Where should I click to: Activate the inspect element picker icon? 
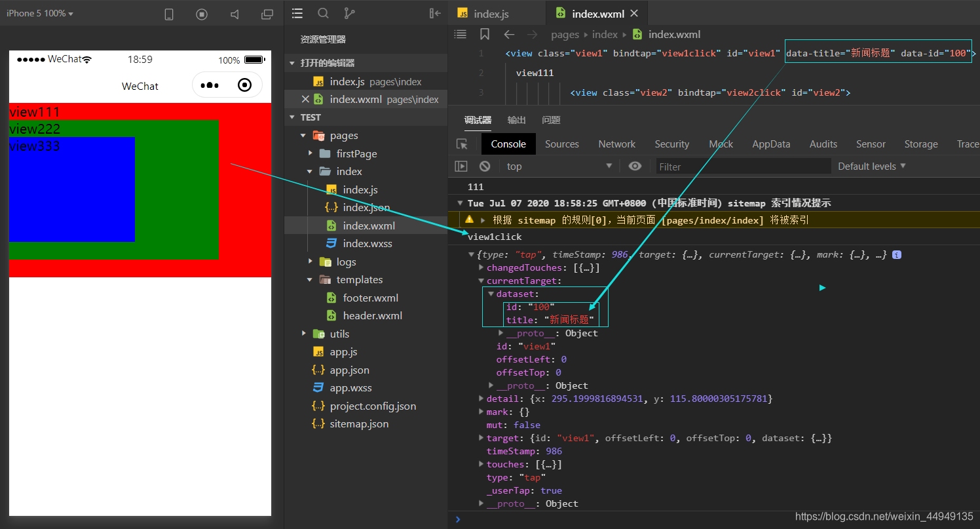462,144
